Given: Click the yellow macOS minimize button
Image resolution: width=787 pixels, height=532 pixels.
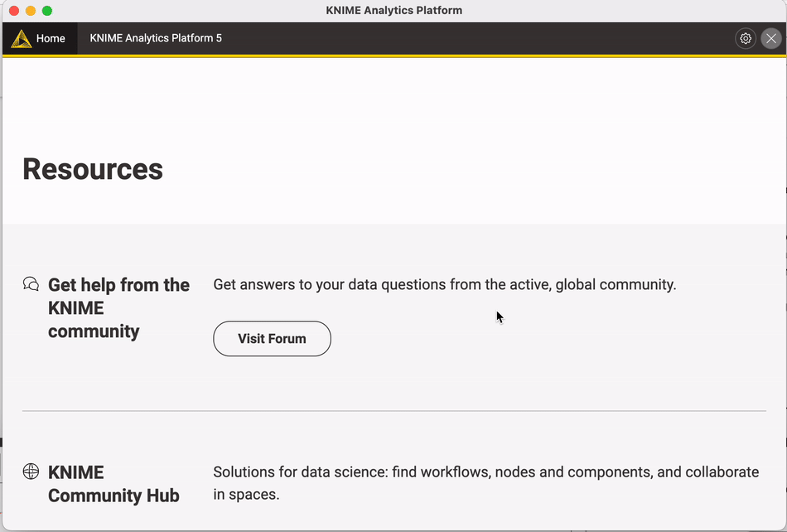Looking at the screenshot, I should [x=31, y=11].
